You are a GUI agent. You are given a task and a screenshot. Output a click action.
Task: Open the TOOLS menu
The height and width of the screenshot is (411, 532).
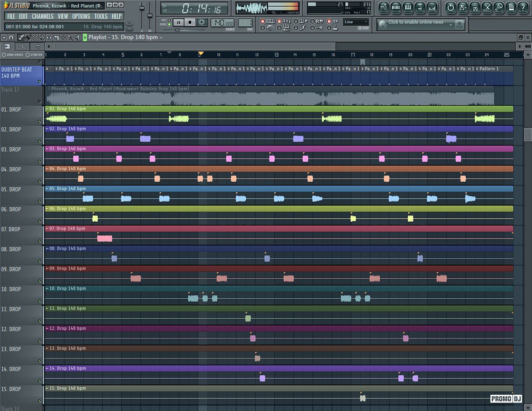coord(101,16)
